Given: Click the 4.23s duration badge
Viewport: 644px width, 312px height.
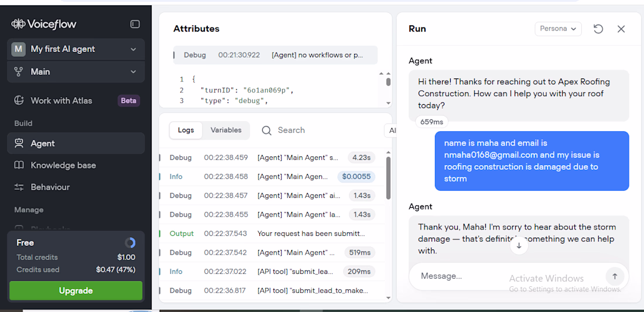Looking at the screenshot, I should (x=361, y=157).
